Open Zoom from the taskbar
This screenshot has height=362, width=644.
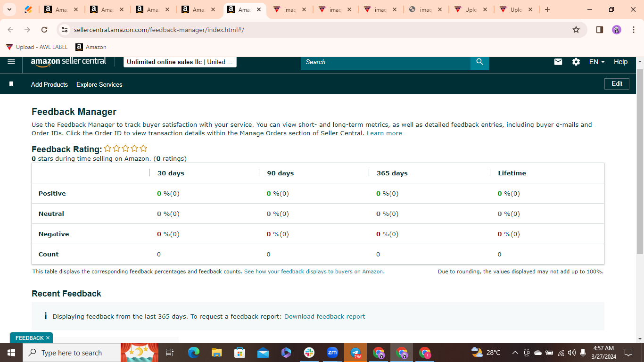[x=332, y=353]
